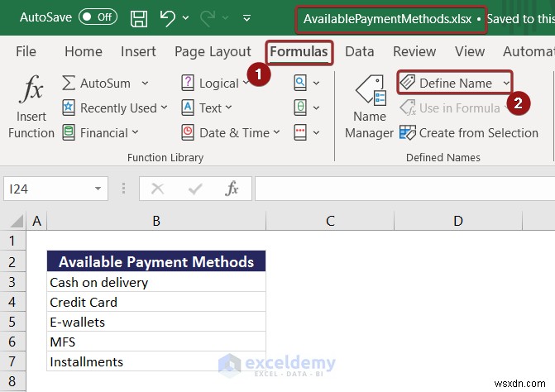Screen dimensions: 555x392
Task: Expand the Text functions dropdown
Action: coord(228,108)
